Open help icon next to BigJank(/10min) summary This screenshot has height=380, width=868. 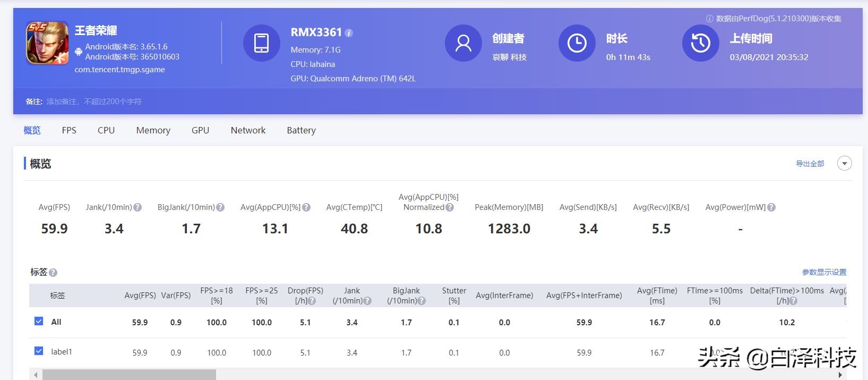(220, 207)
